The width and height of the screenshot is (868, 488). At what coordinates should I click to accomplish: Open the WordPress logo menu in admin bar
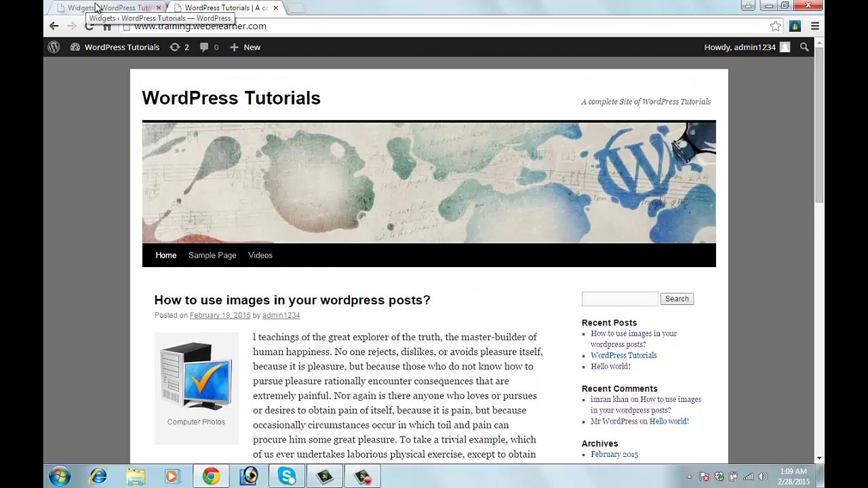54,47
